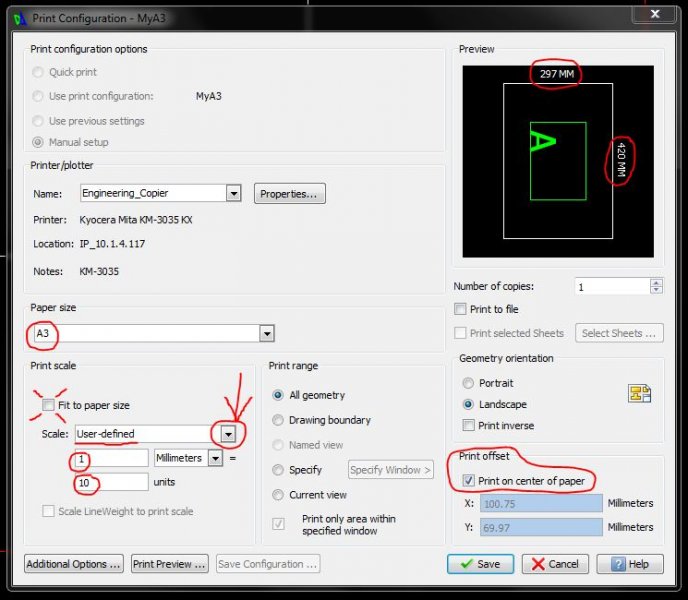Viewport: 688px width, 600px height.
Task: Click the X offset field
Action: (x=541, y=503)
